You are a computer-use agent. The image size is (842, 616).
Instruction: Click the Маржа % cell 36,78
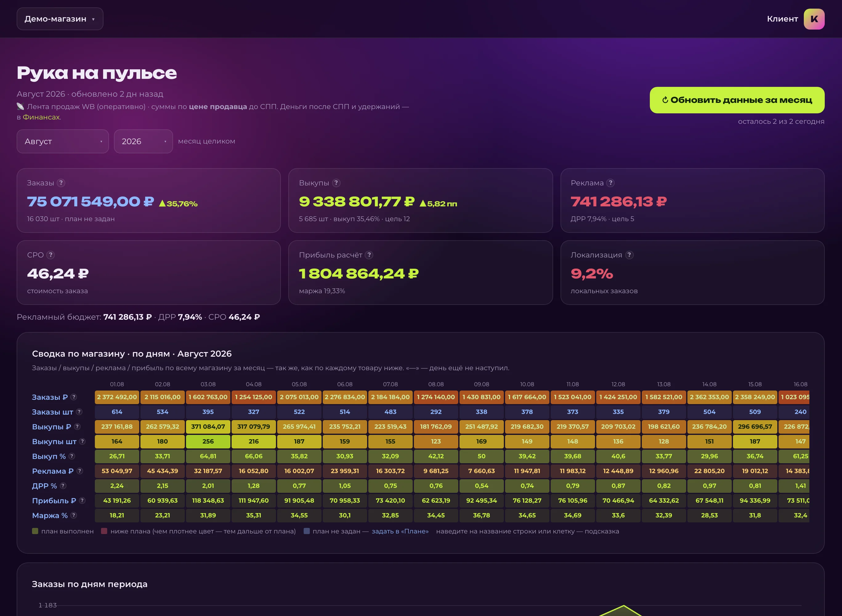tap(481, 515)
